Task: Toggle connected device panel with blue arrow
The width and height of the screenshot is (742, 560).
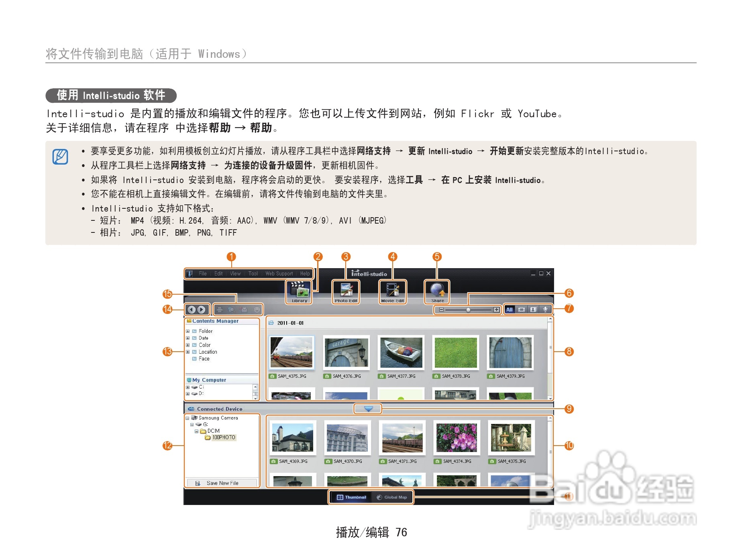Action: point(368,409)
